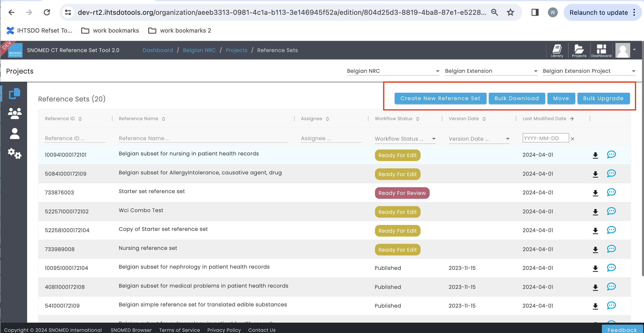The height and width of the screenshot is (333, 644).
Task: Download the Wci Combo Test refset
Action: (x=595, y=212)
